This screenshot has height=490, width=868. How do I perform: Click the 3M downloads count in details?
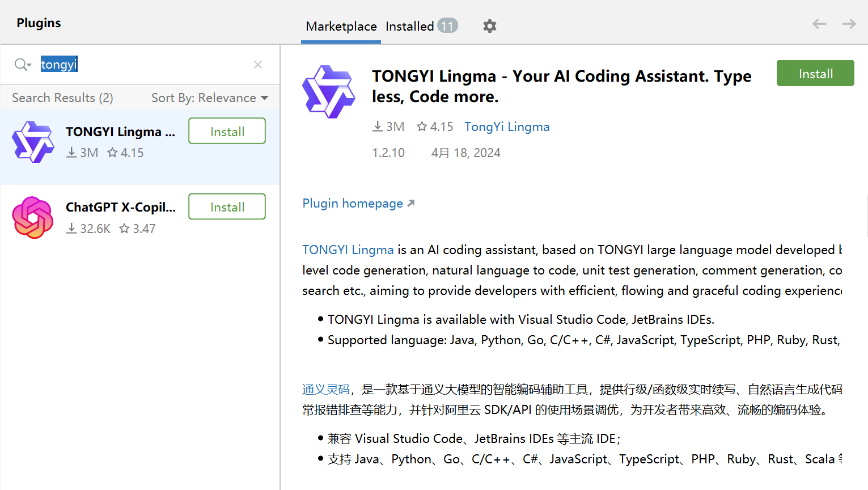point(388,127)
